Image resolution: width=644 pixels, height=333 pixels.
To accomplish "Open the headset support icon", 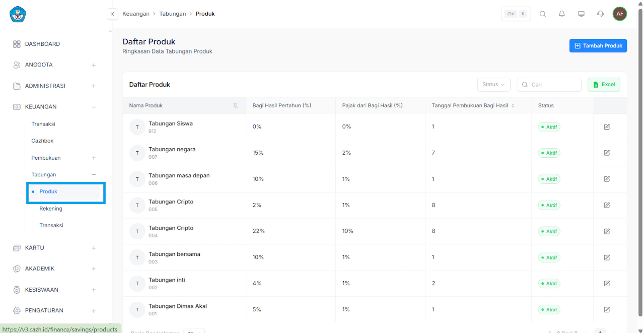I will tap(600, 14).
